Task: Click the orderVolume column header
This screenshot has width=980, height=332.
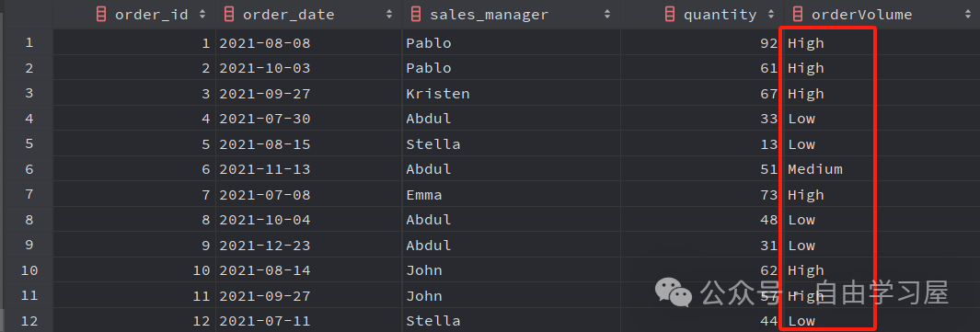Action: pyautogui.click(x=882, y=15)
